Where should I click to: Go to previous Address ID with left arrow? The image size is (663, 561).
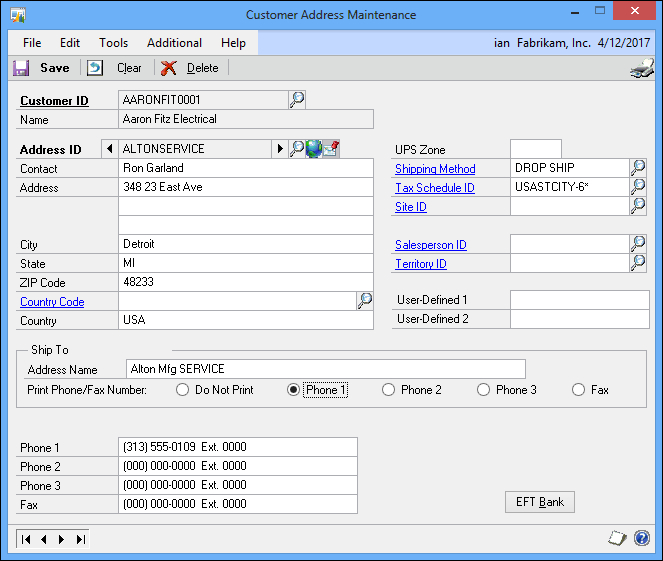(109, 149)
